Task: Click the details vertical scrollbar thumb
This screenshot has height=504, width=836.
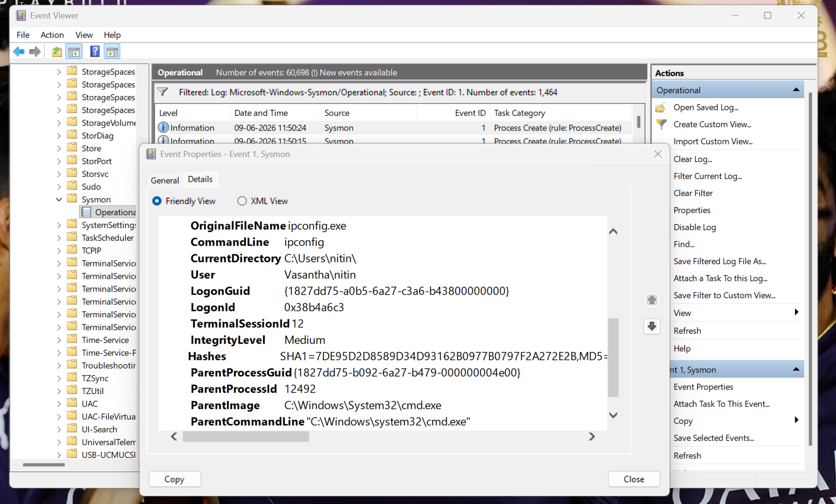Action: click(x=613, y=357)
